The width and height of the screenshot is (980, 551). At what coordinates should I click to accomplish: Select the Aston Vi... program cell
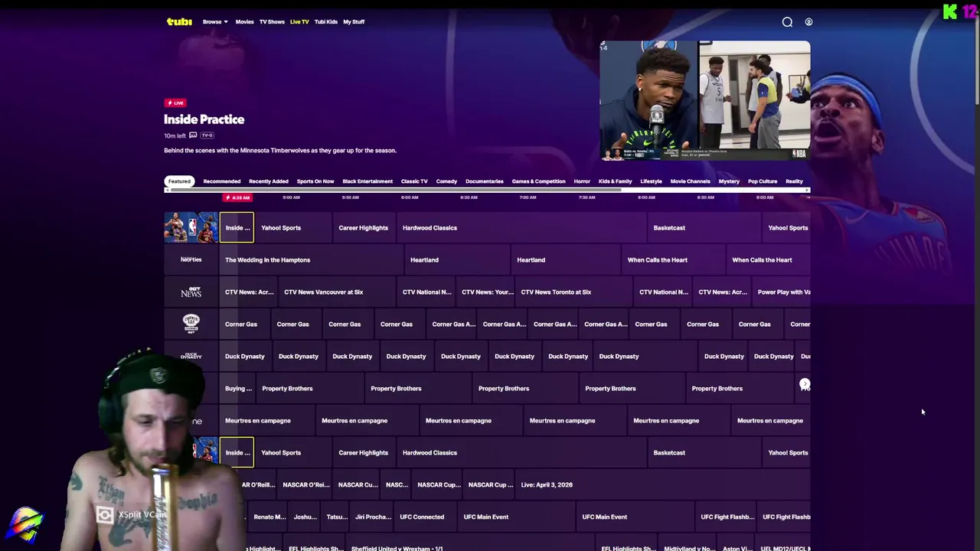(737, 543)
